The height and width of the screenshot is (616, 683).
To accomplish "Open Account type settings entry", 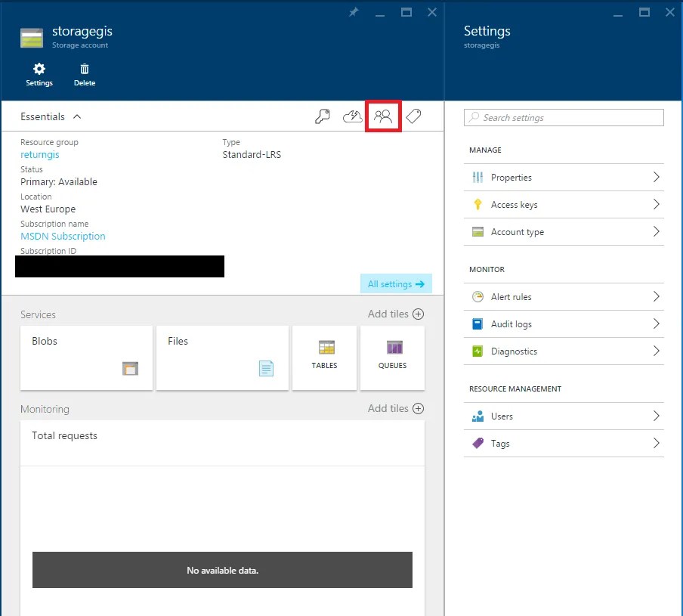I will [x=564, y=232].
